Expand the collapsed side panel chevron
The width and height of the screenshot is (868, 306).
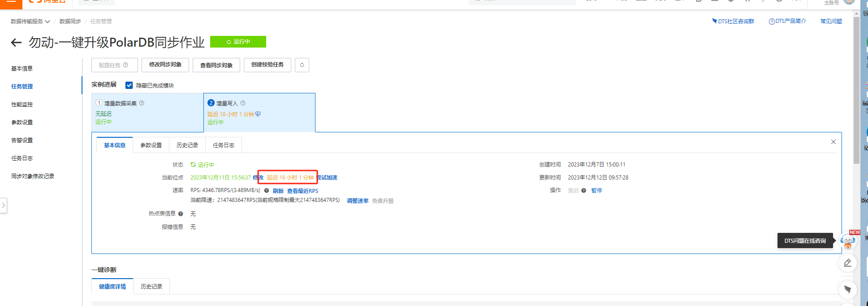coord(4,205)
